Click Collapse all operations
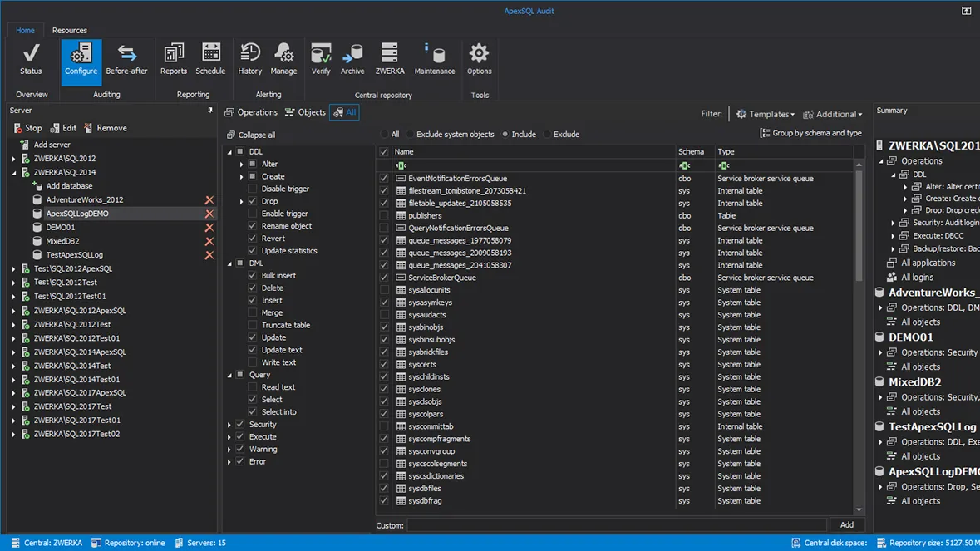Viewport: 980px width, 551px height. click(x=251, y=135)
